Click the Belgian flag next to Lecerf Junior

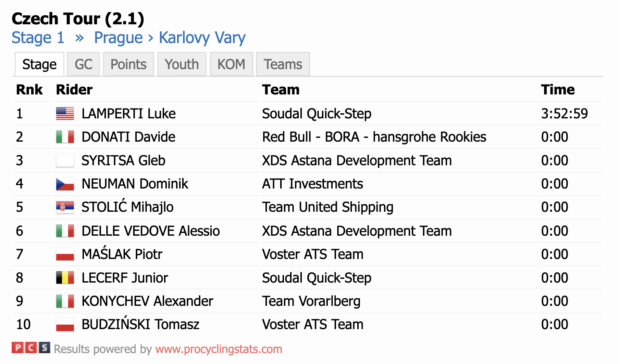coord(65,278)
